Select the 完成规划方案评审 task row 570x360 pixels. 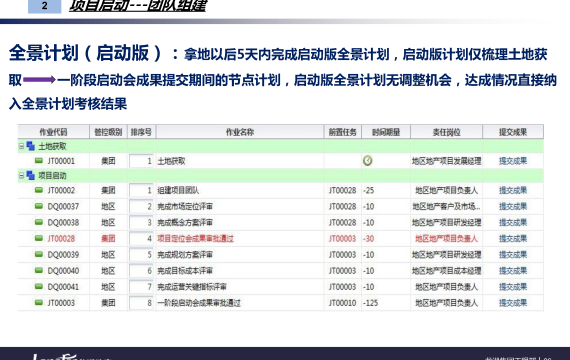pyautogui.click(x=281, y=255)
